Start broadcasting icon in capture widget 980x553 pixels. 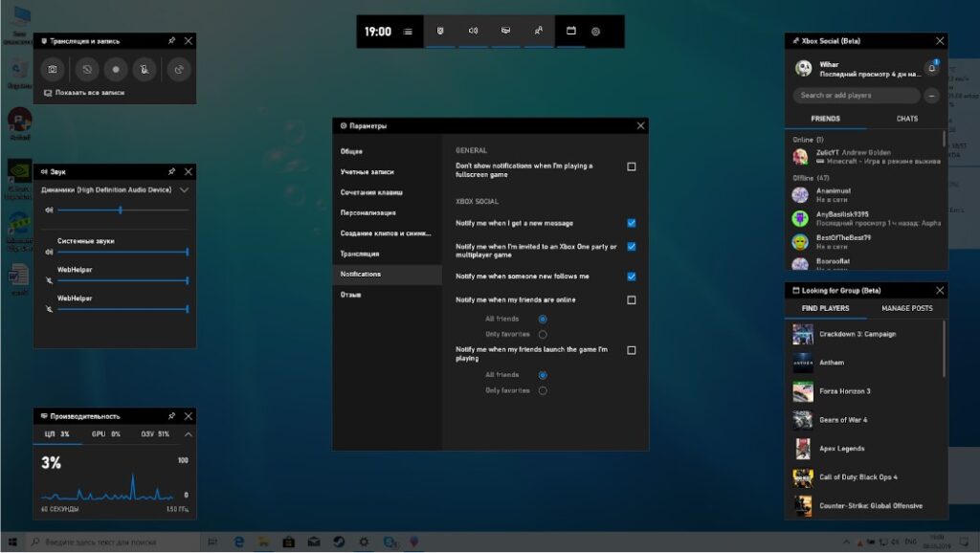(179, 69)
